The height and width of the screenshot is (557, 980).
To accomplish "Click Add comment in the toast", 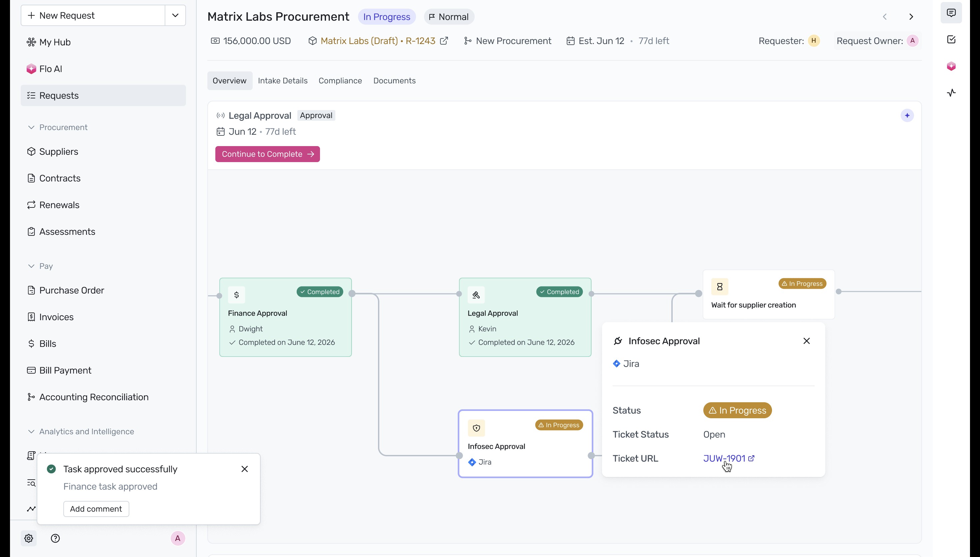I will (x=96, y=509).
